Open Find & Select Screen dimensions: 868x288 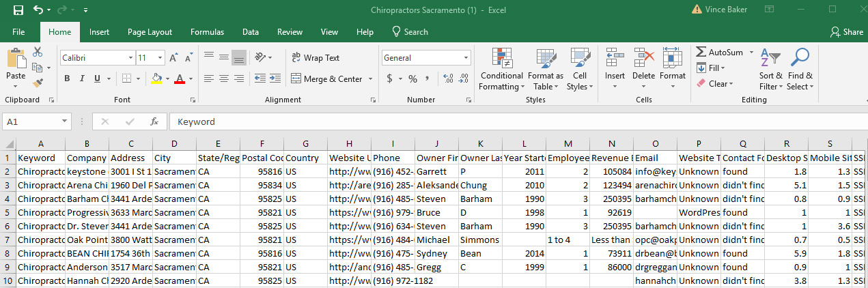pos(800,70)
